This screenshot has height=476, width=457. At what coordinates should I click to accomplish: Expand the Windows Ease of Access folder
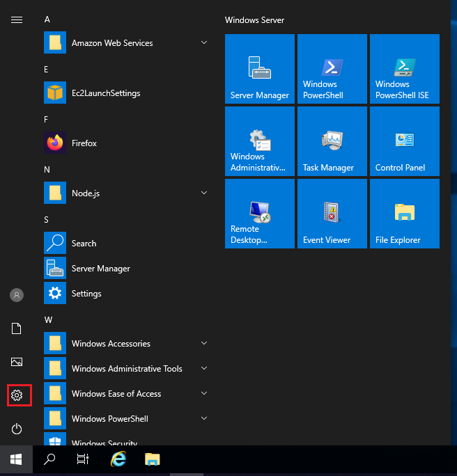click(x=127, y=393)
